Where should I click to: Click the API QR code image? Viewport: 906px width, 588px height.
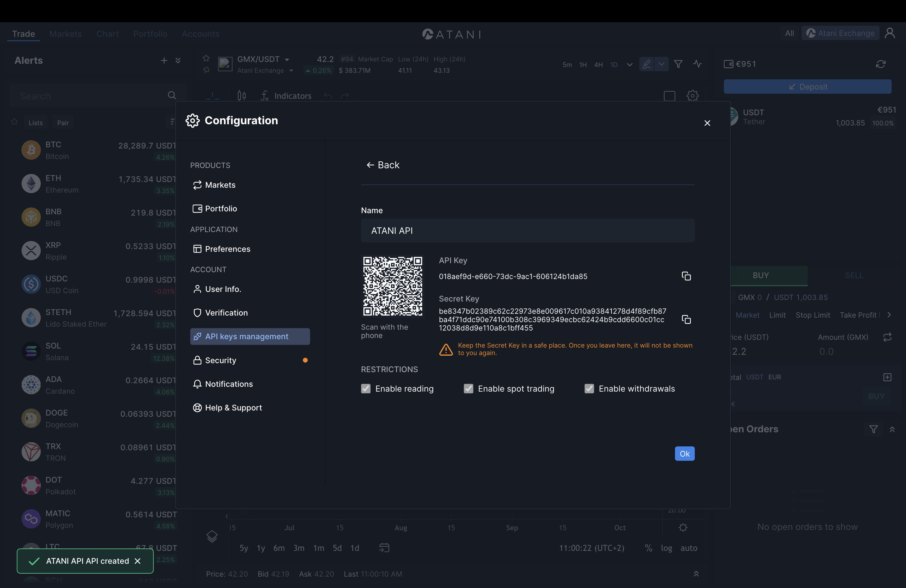point(392,286)
